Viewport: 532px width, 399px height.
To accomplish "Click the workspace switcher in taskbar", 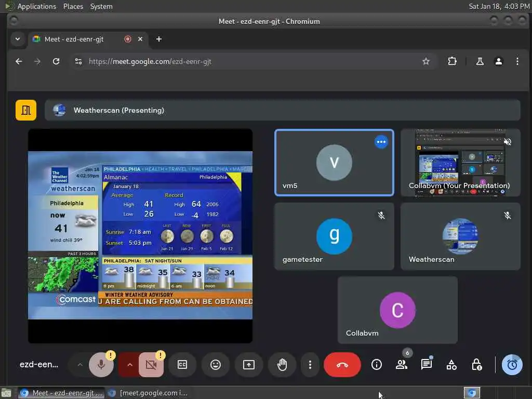I will tap(472, 393).
